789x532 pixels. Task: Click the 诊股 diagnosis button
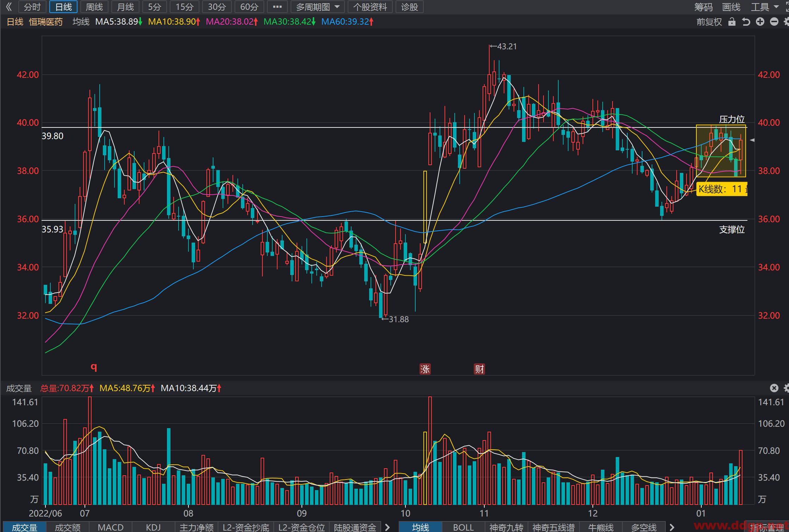point(410,7)
